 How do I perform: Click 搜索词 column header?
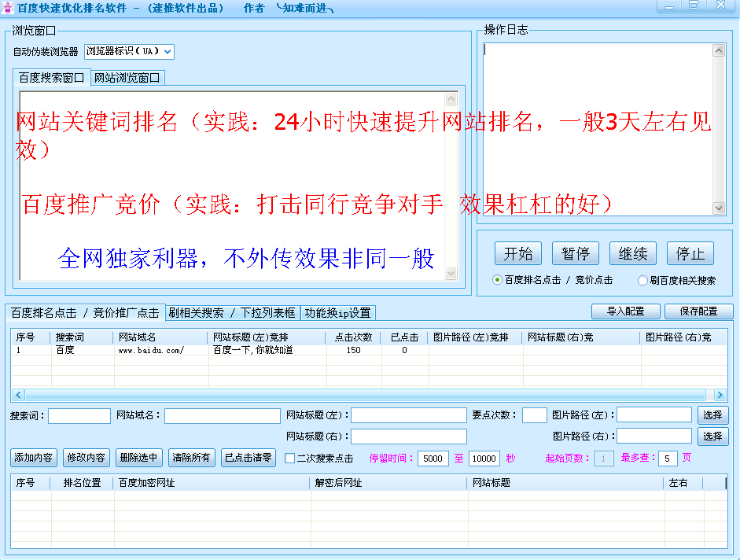(x=81, y=337)
